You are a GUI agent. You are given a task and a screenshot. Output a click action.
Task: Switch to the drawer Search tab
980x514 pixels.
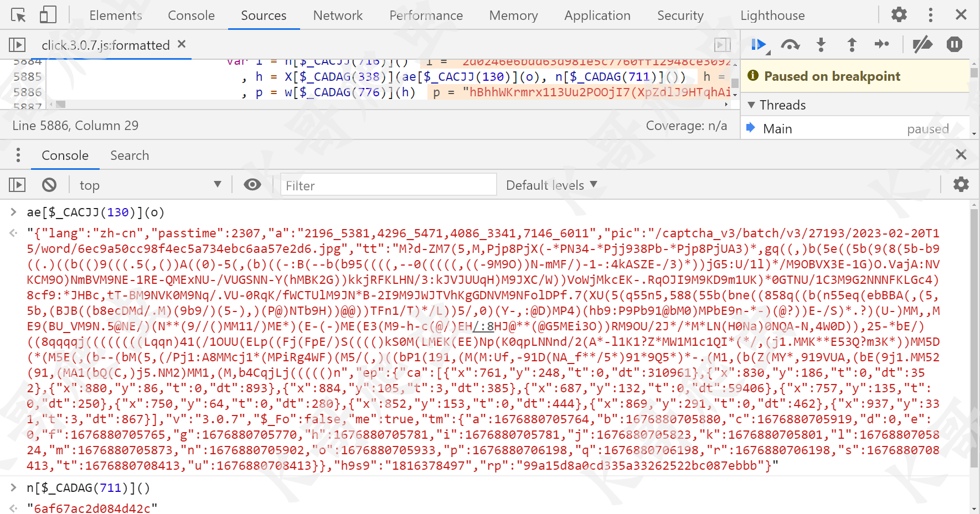coord(130,155)
